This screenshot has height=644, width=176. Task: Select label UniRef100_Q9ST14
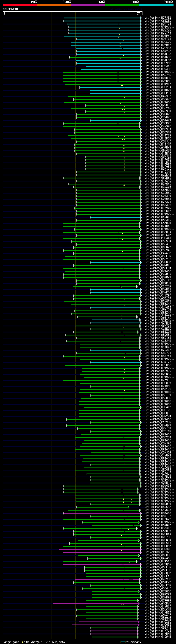click(x=158, y=39)
